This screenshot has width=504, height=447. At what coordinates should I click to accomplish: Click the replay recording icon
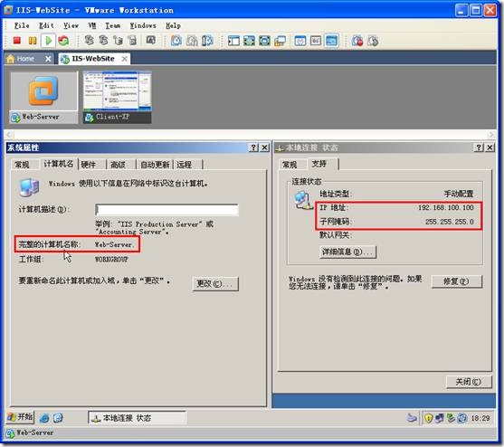tap(373, 41)
